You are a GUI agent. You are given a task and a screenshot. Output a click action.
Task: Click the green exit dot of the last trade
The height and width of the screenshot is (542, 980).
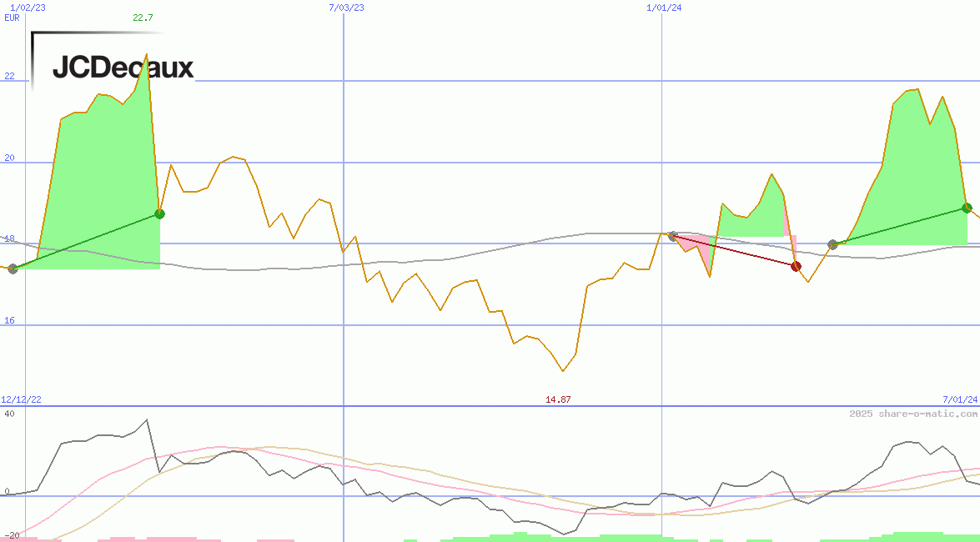(x=967, y=208)
